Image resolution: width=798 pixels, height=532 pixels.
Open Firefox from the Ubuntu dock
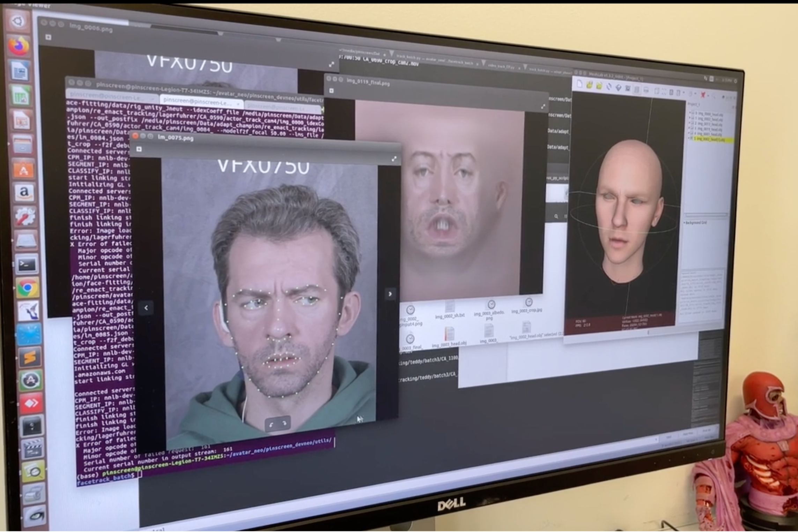click(19, 46)
